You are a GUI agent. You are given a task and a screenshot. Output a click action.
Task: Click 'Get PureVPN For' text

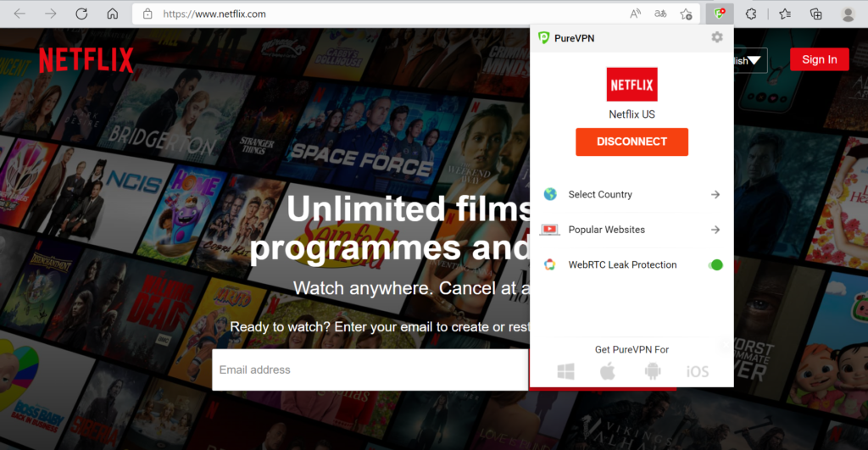coord(632,350)
